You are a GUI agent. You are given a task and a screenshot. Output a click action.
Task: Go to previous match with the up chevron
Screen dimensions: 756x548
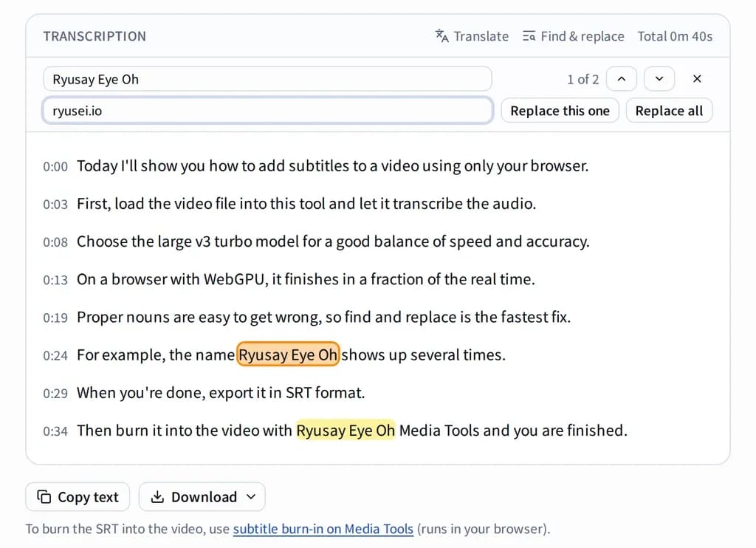click(x=622, y=78)
